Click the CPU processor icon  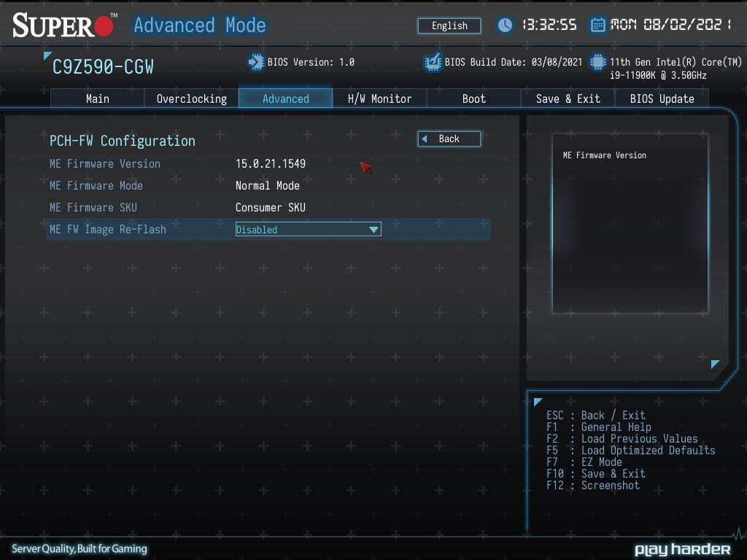597,63
